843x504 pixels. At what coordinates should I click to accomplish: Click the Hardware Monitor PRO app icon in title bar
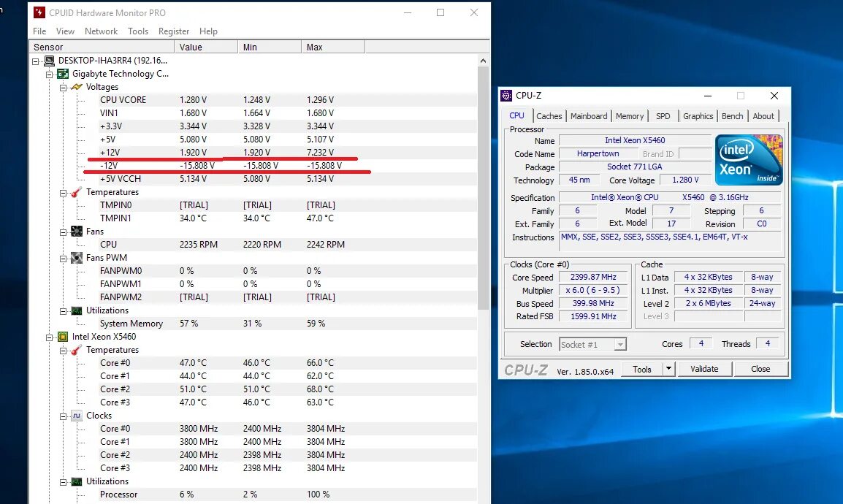(39, 12)
